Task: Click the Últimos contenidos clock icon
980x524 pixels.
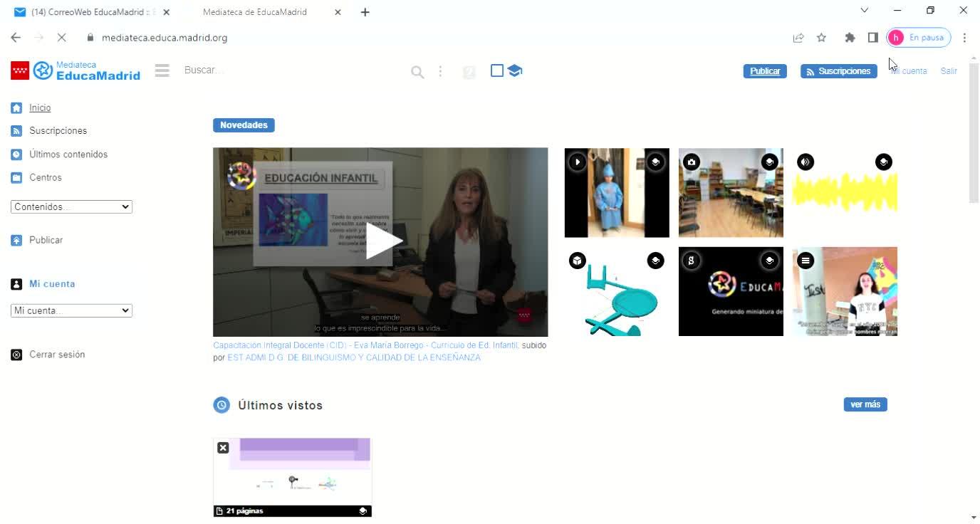Action: [16, 154]
